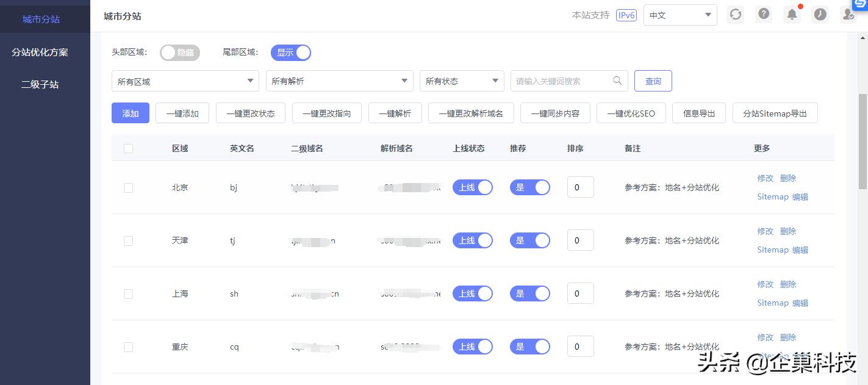Check the select-all checkbox in table header
The height and width of the screenshot is (385, 868).
coord(128,148)
